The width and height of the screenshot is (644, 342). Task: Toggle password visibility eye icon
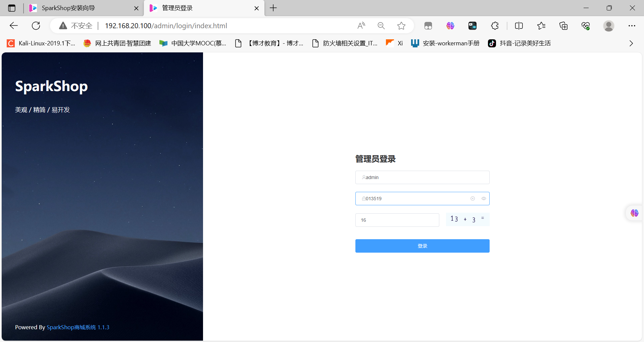tap(484, 199)
